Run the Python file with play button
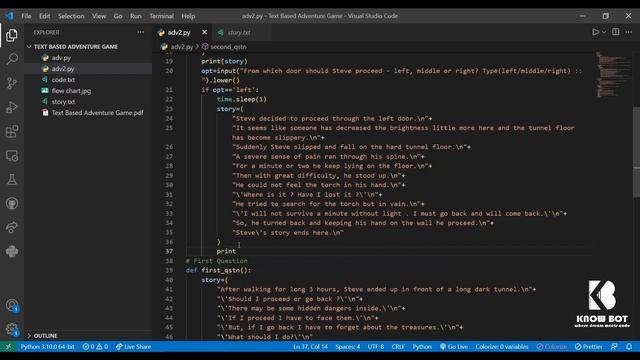Screen dimensions: 640x360 (x=596, y=32)
